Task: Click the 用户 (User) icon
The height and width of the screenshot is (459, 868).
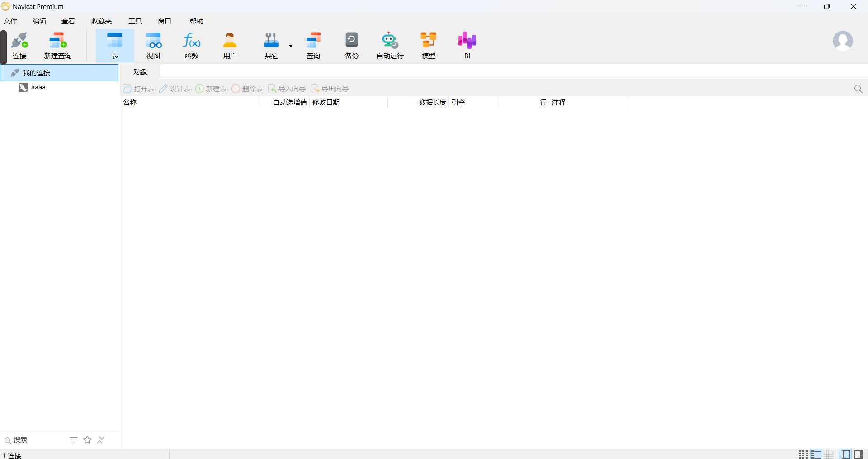Action: pos(230,45)
